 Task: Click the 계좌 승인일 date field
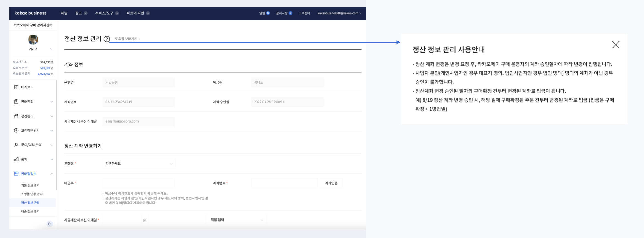tap(287, 102)
